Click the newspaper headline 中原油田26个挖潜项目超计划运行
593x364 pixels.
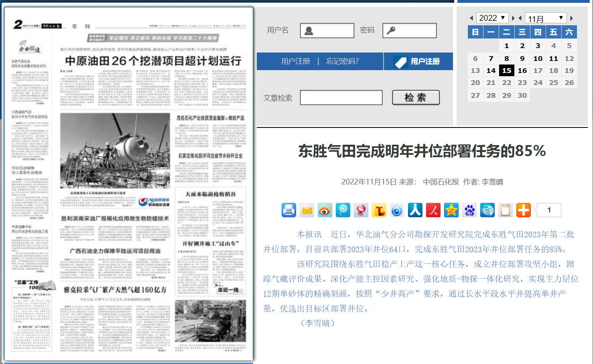pos(153,61)
